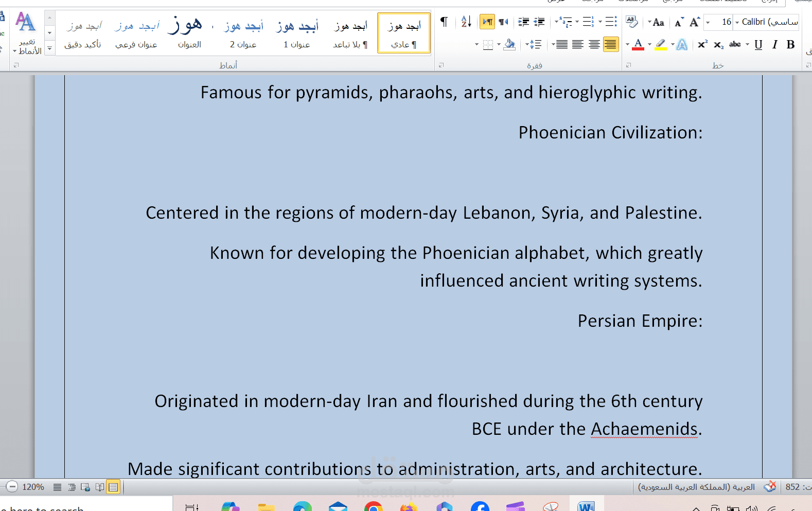Select the Normal (عادي) style
The width and height of the screenshot is (812, 511).
(x=404, y=33)
